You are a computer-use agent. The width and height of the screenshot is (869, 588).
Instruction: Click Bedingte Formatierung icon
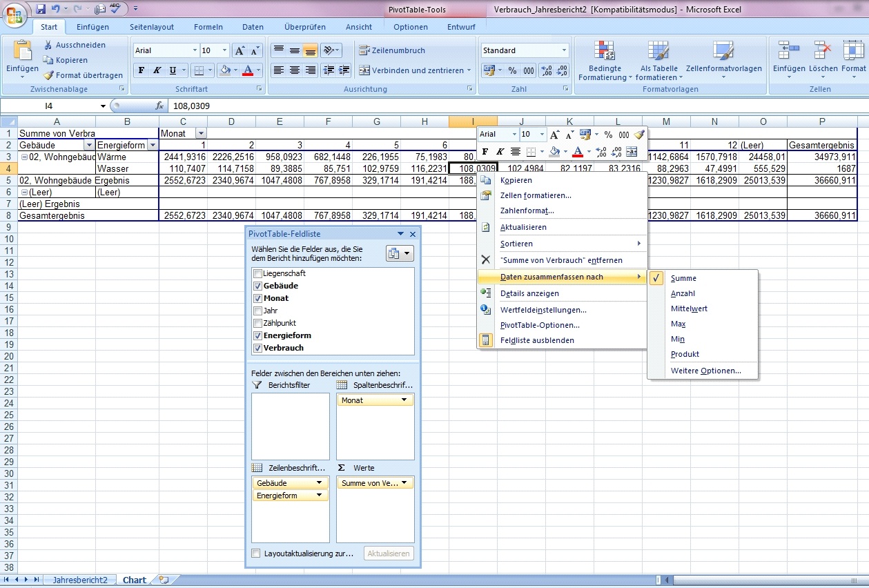pyautogui.click(x=605, y=51)
